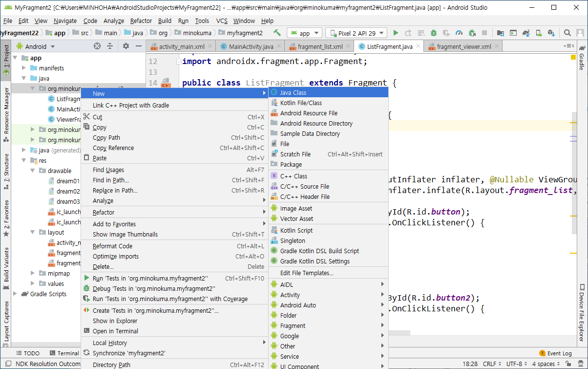Image resolution: width=588 pixels, height=369 pixels.
Task: Sync Project with Gradle Files elephant icon
Action: pyautogui.click(x=526, y=33)
